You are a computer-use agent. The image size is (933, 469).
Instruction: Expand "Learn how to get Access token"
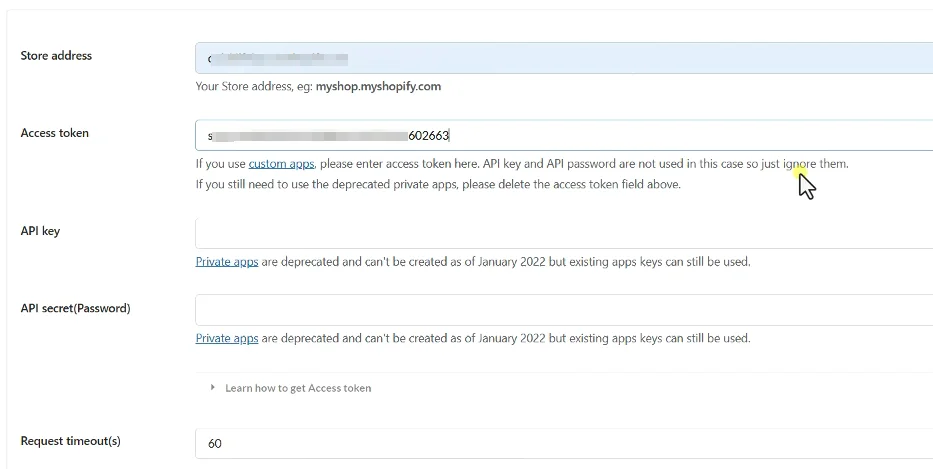(x=297, y=388)
